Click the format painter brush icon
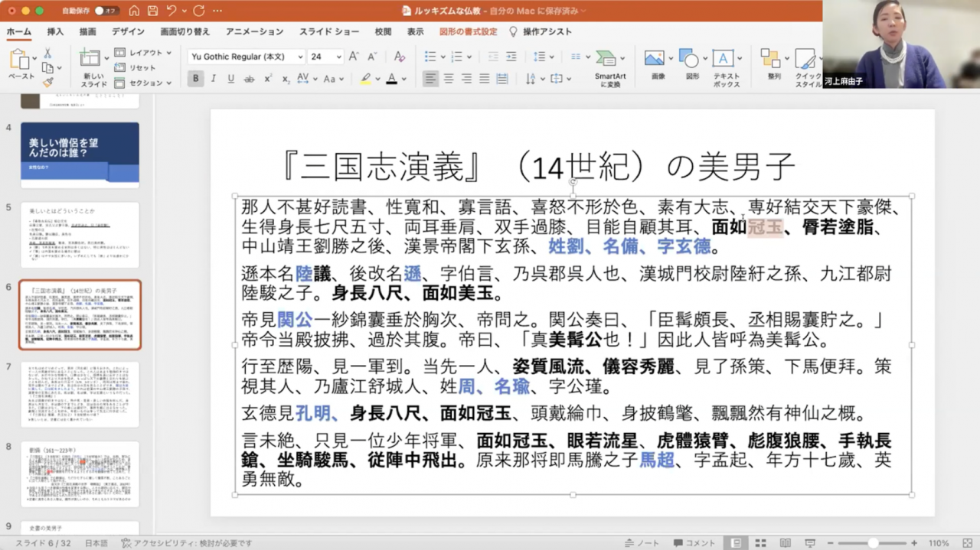The width and height of the screenshot is (980, 550). 47,82
